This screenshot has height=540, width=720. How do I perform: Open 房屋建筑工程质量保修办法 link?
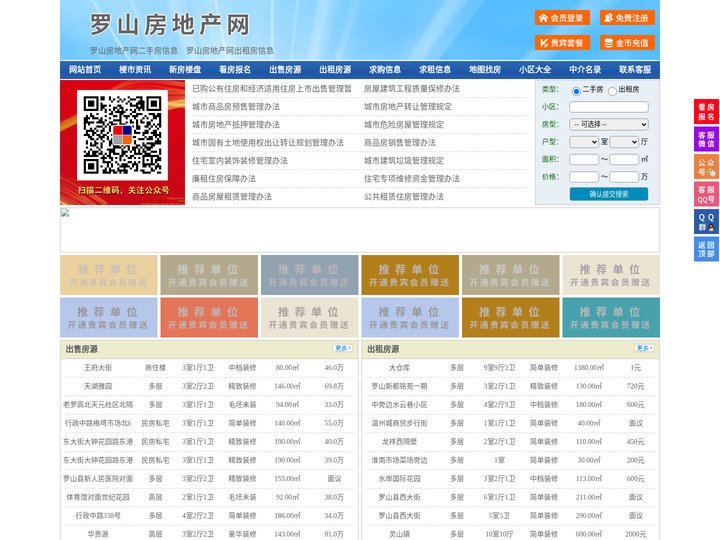tap(412, 89)
